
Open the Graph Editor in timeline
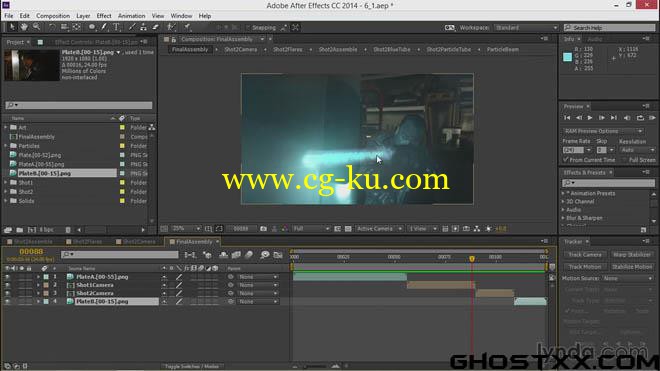278,255
